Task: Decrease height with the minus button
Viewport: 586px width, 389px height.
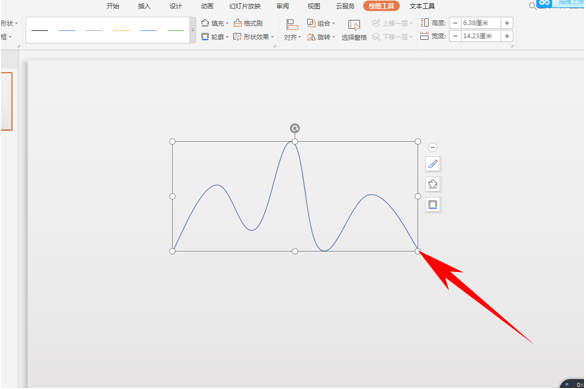Action: click(x=455, y=23)
